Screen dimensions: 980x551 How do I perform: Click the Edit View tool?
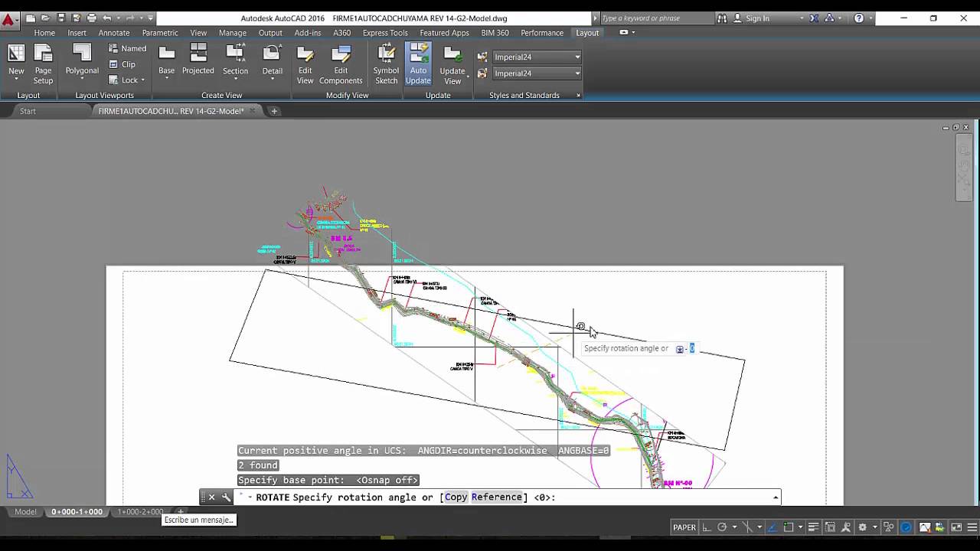point(305,64)
